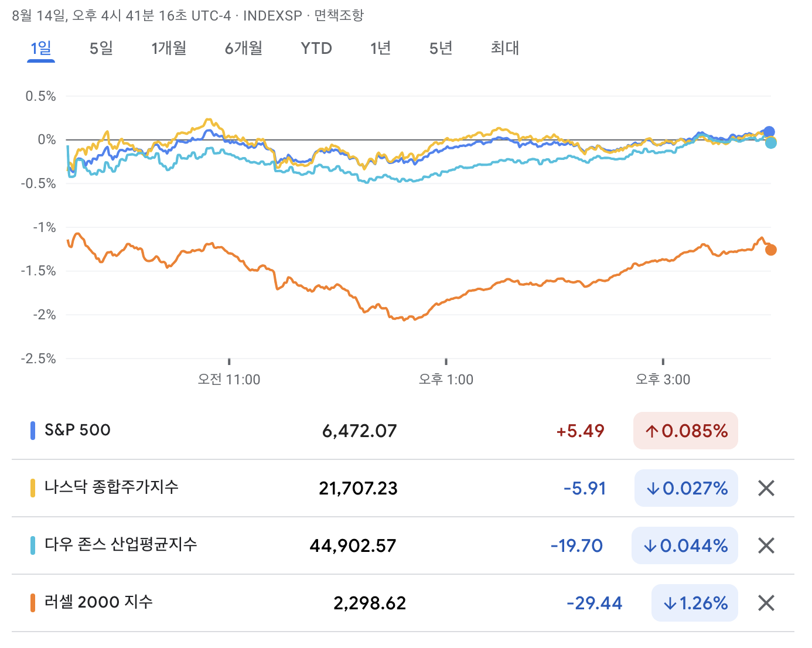812x648 pixels.
Task: Click the S&P 500 +0.085% change badge
Action: click(685, 431)
